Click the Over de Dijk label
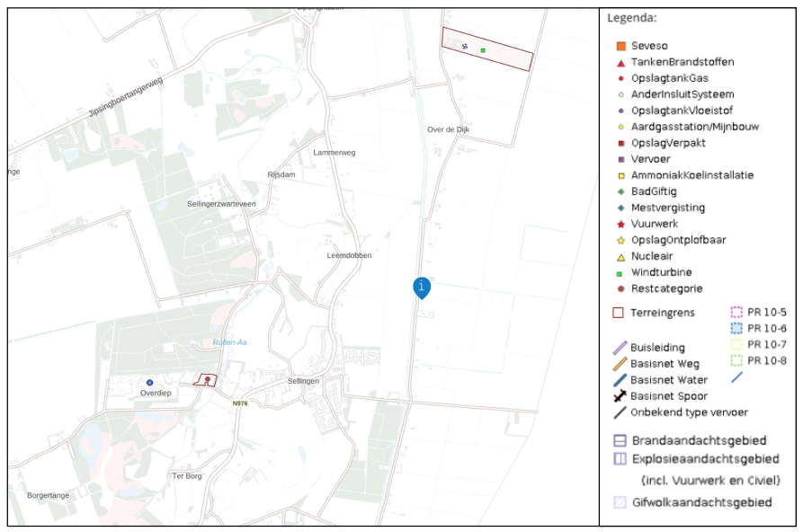Viewport: 803px width, 532px height. pos(448,129)
